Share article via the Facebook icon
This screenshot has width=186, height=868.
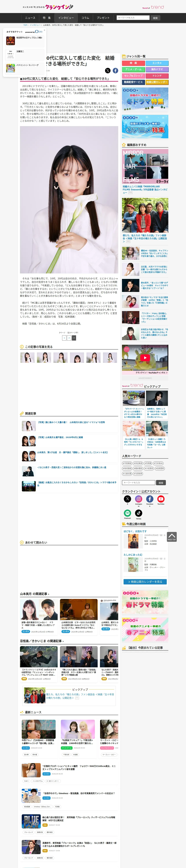coord(115,70)
